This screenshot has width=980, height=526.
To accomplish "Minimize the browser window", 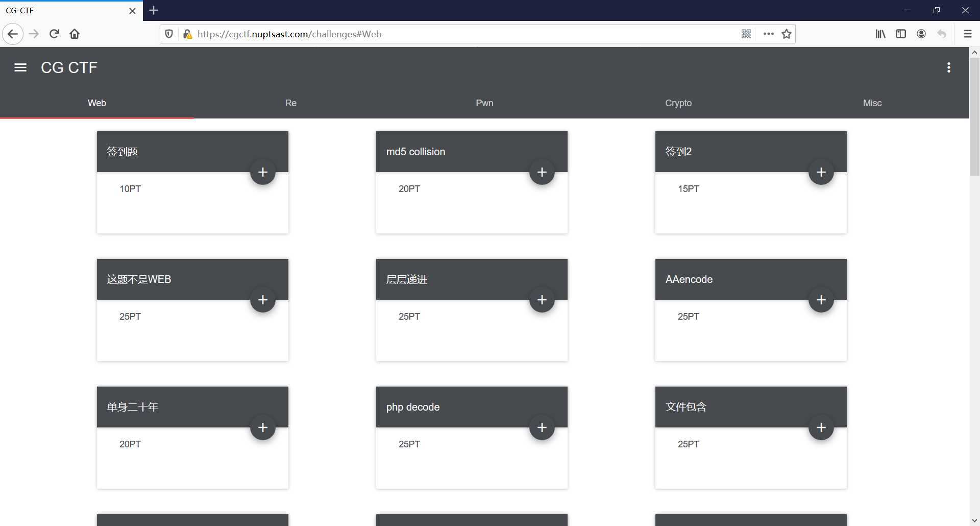I will point(908,10).
